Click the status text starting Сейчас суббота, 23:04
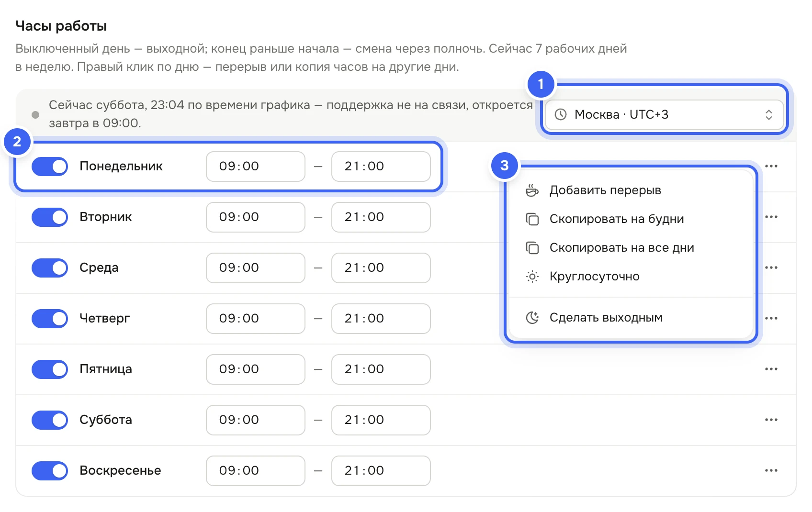812x512 pixels. pos(291,114)
